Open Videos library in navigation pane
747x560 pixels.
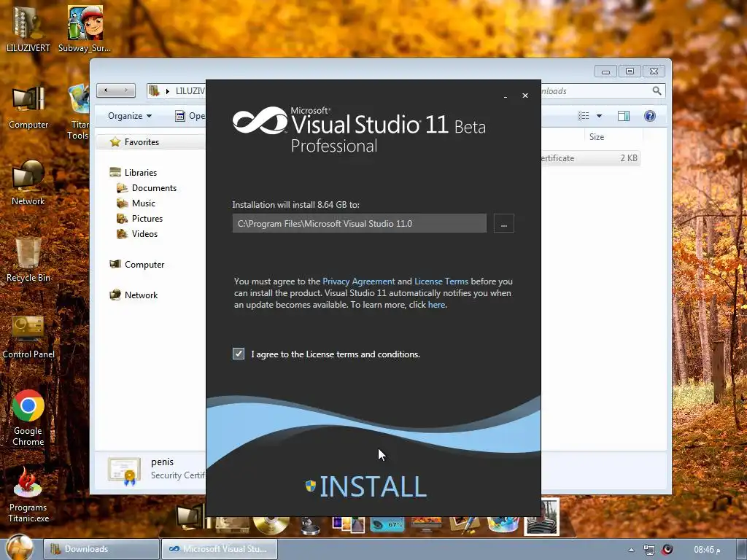144,233
